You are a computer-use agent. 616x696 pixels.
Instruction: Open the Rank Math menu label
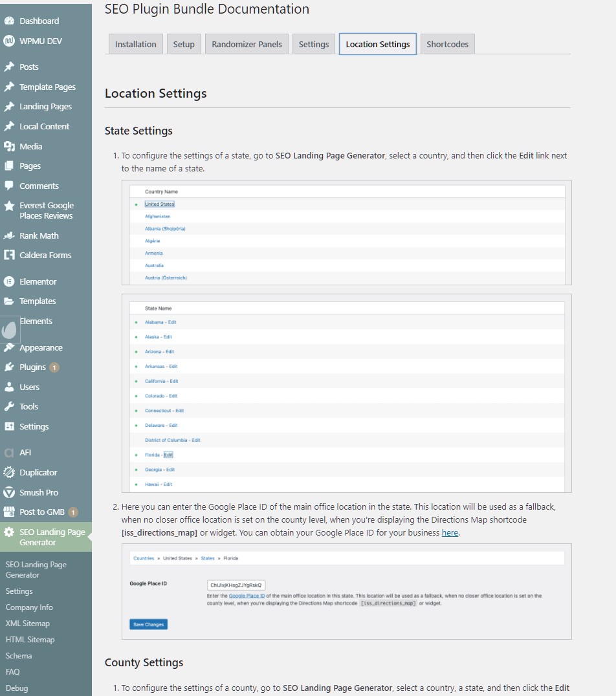coord(39,235)
